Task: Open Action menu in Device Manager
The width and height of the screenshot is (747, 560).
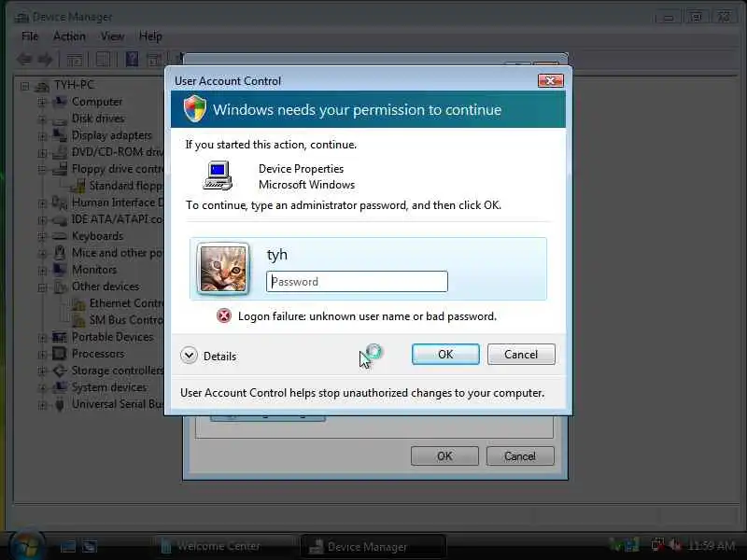Action: point(69,36)
